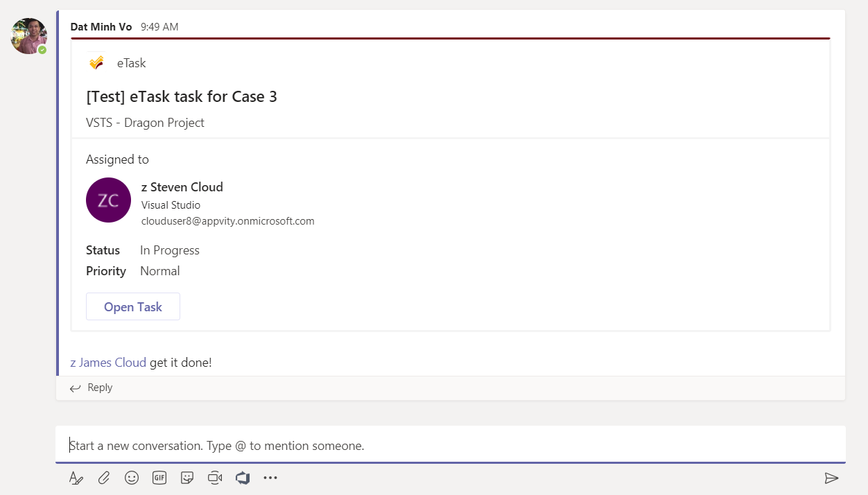Screen dimensions: 868x495
Task: Start a Meet now video call
Action: [215, 478]
